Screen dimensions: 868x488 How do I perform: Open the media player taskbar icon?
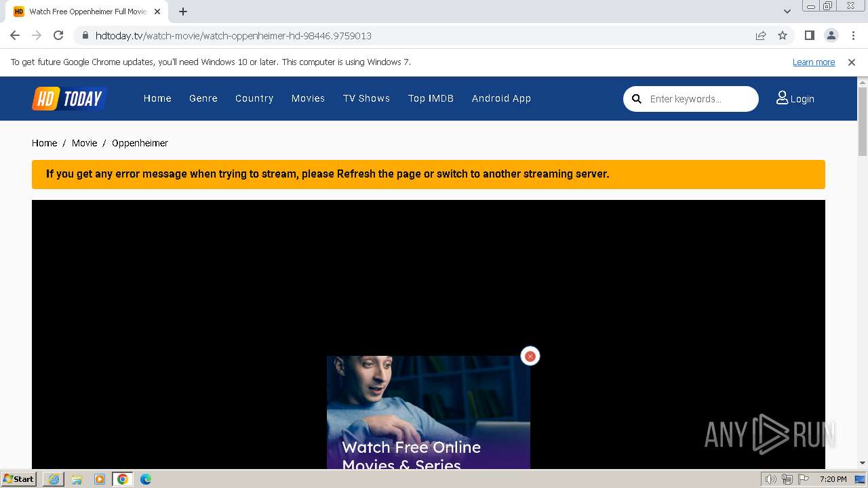pyautogui.click(x=100, y=479)
